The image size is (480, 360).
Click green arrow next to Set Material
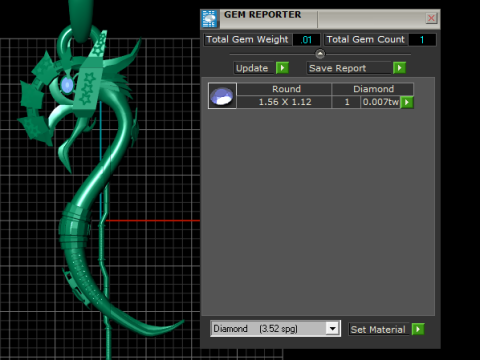[x=418, y=329]
